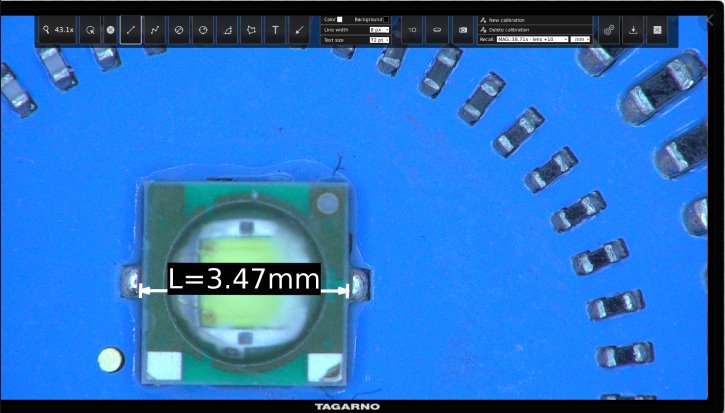Click the camera snapshot icon

click(462, 31)
